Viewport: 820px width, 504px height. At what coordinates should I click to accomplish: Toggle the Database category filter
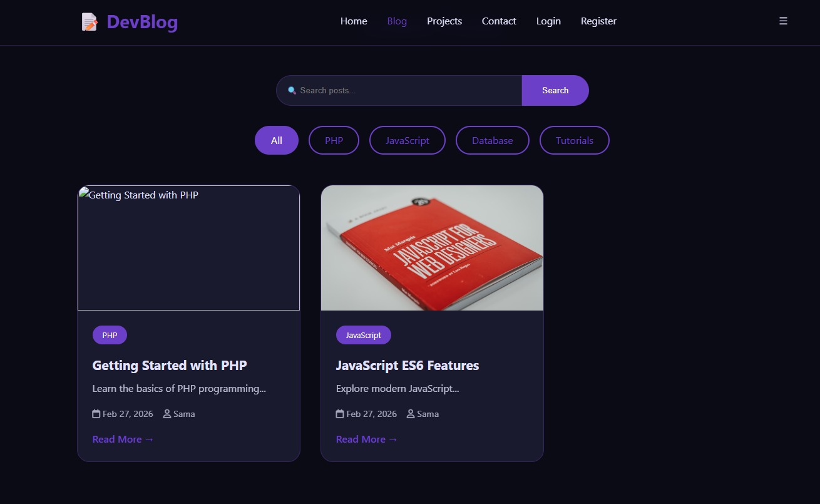click(492, 140)
